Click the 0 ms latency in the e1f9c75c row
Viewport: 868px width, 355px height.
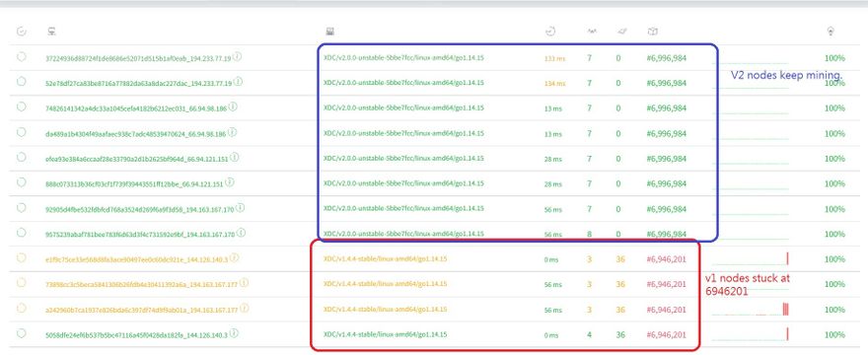coord(551,259)
